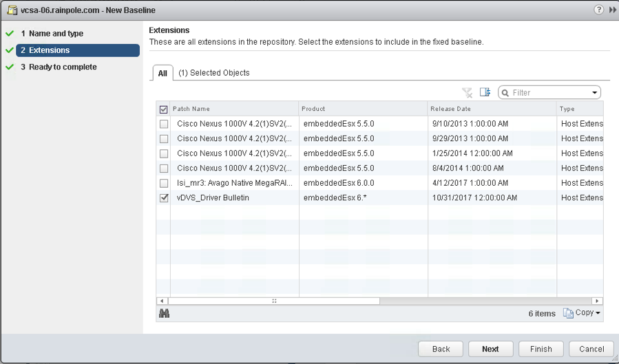Open the show/hide columns icon
Viewport: 619px width, 364px height.
click(x=485, y=92)
